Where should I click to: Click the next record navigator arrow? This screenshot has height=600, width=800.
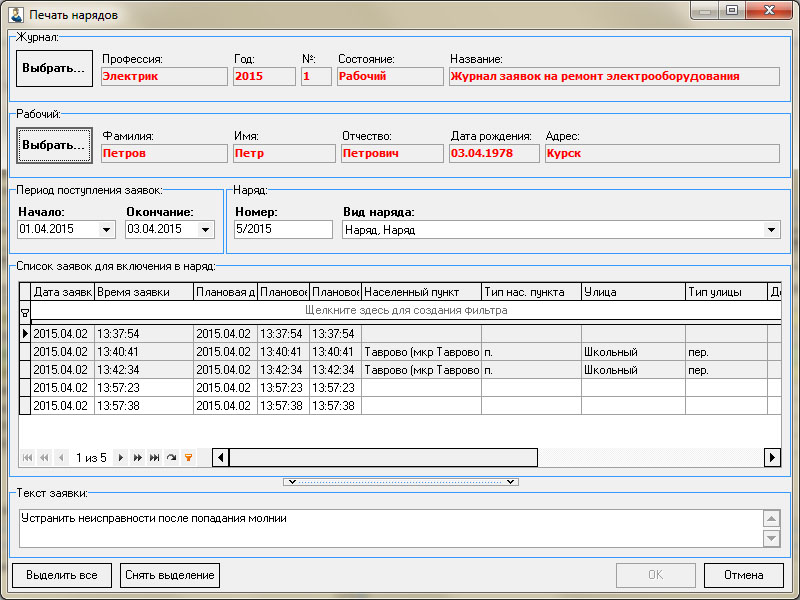121,457
